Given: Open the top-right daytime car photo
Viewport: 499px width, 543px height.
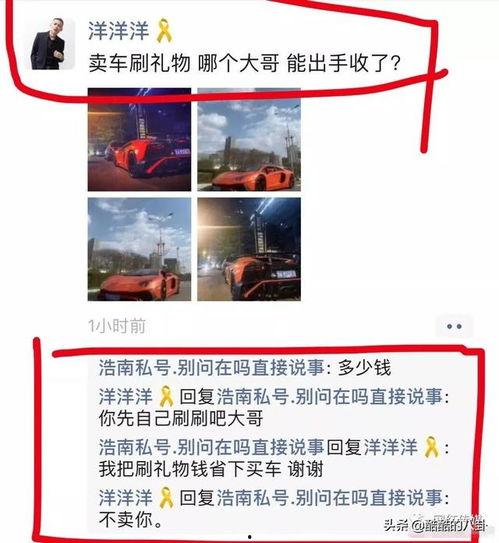Looking at the screenshot, I should tap(249, 140).
